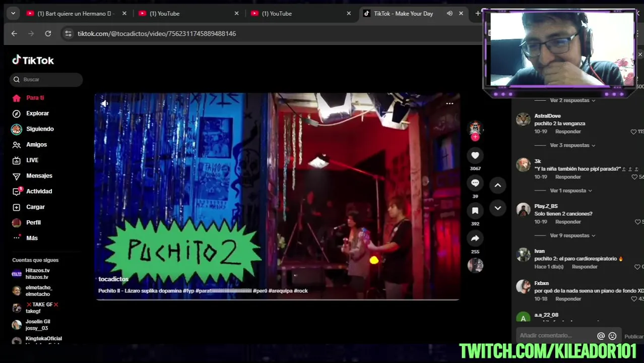Open the Más options menu
Viewport: 644px width, 363px height.
click(25, 238)
